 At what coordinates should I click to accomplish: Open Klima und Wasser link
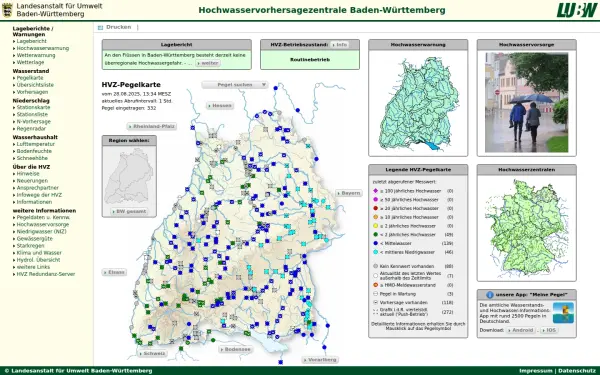pos(39,253)
